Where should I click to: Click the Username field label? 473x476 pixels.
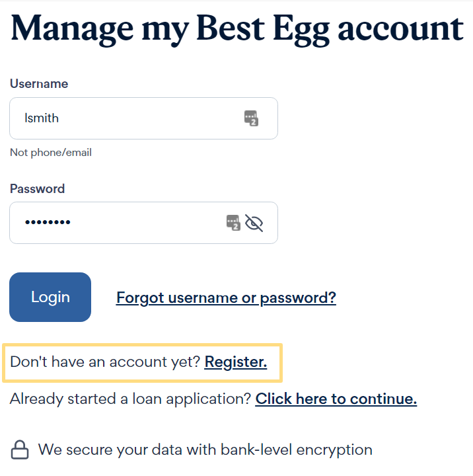pyautogui.click(x=39, y=84)
